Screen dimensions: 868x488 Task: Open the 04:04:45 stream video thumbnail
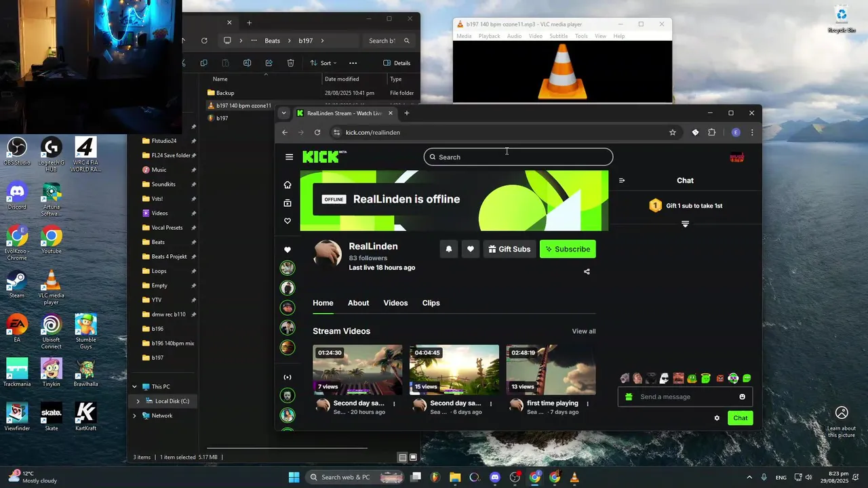click(454, 370)
